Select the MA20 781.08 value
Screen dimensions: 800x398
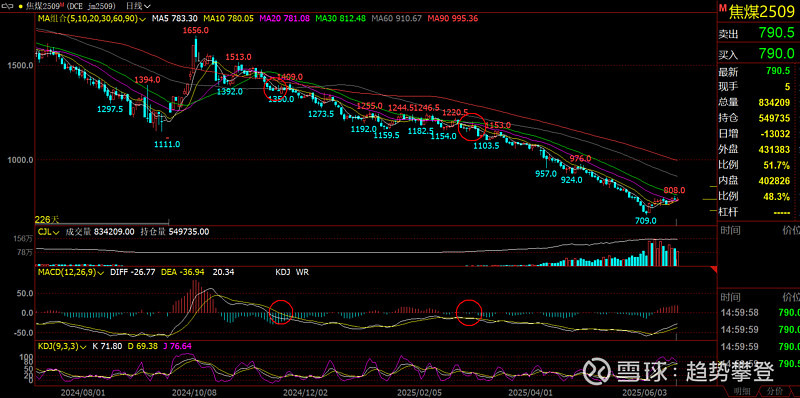coord(285,18)
